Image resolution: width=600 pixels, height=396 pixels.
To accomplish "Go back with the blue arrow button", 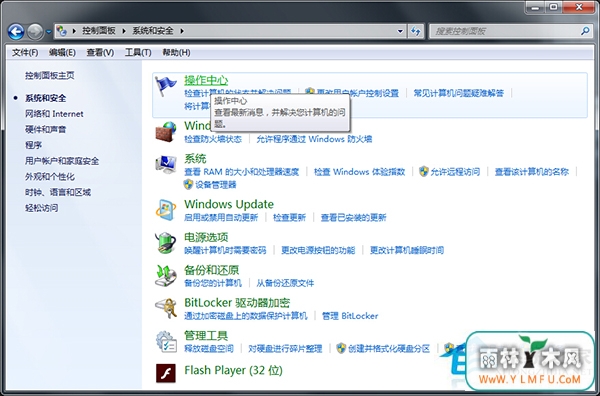I will click(x=16, y=32).
